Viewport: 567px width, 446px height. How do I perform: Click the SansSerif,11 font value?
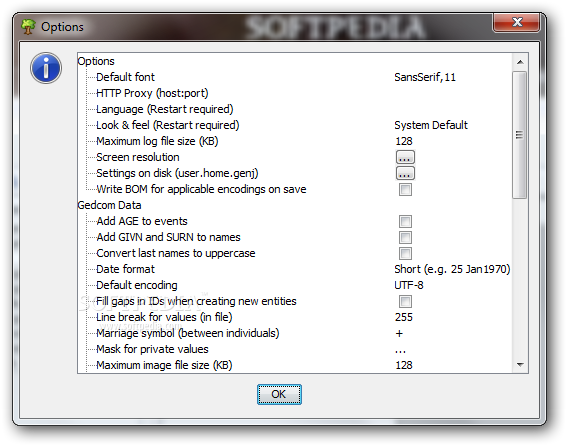click(425, 77)
